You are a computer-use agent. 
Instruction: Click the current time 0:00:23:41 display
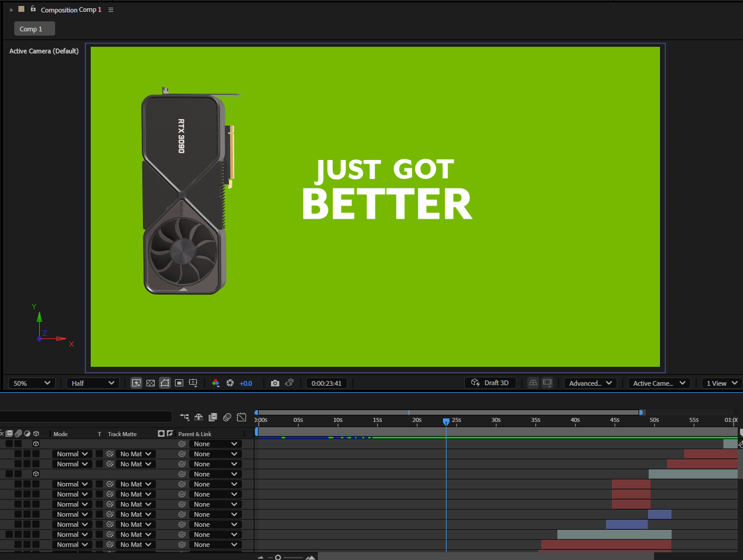point(326,383)
